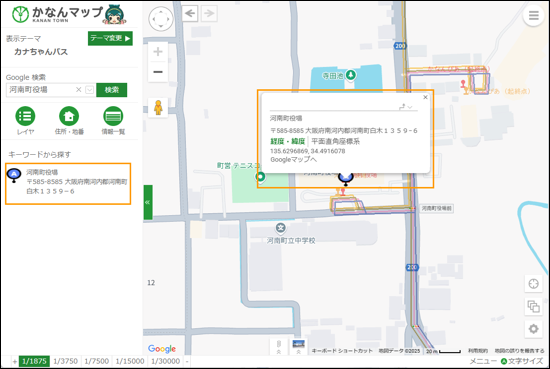
Task: Click the route 200 shield on upper road
Action: click(x=400, y=46)
